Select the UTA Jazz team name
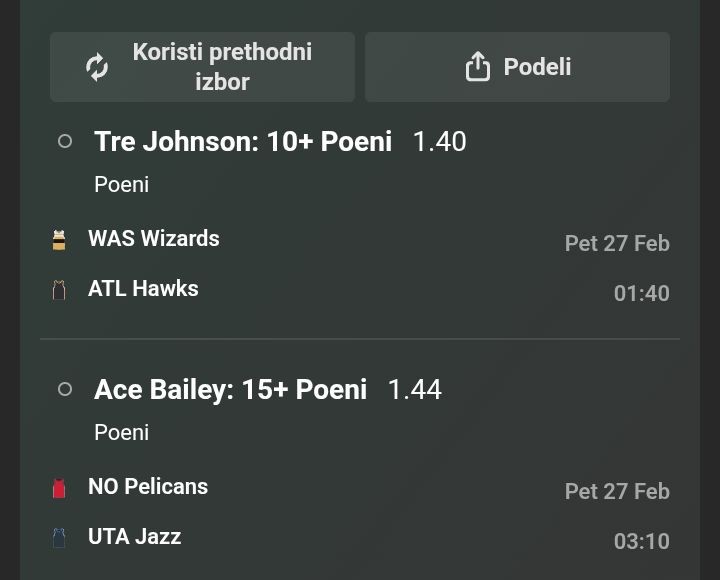 click(x=134, y=537)
